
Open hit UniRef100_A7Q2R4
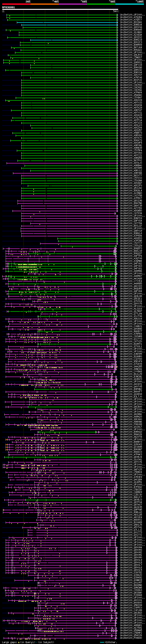coord(131,17)
